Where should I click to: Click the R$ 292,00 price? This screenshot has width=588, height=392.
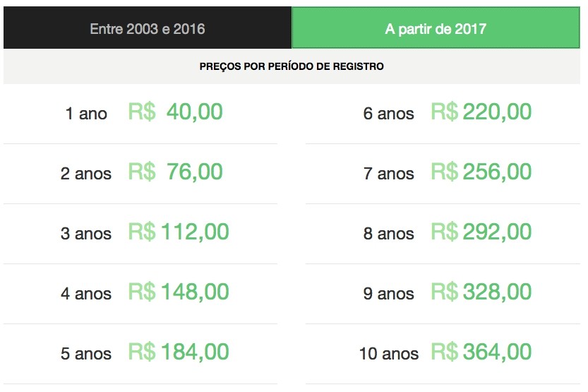point(481,232)
